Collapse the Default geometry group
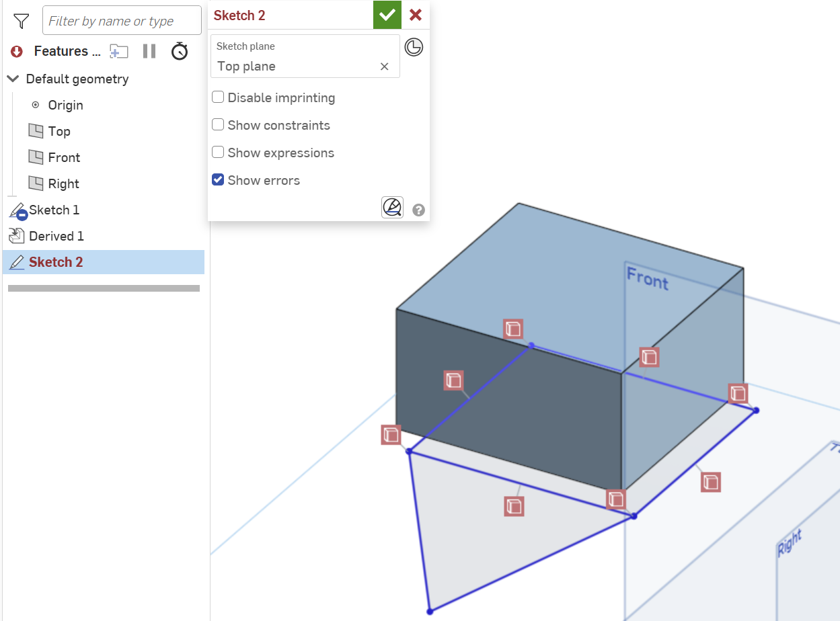Screen dimensions: 840x621 click(13, 79)
